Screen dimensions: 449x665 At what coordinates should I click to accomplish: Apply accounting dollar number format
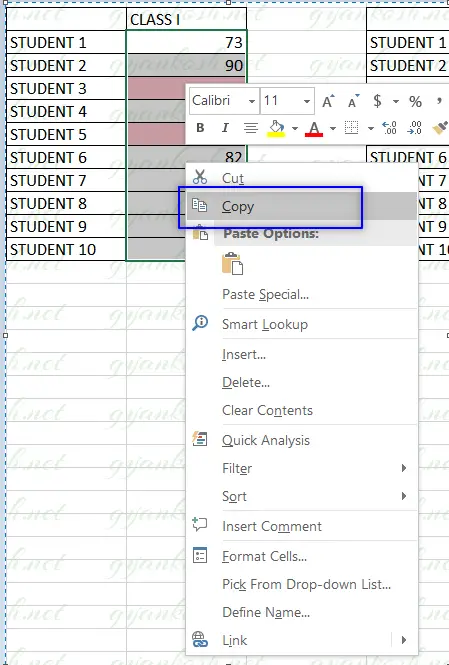point(377,101)
